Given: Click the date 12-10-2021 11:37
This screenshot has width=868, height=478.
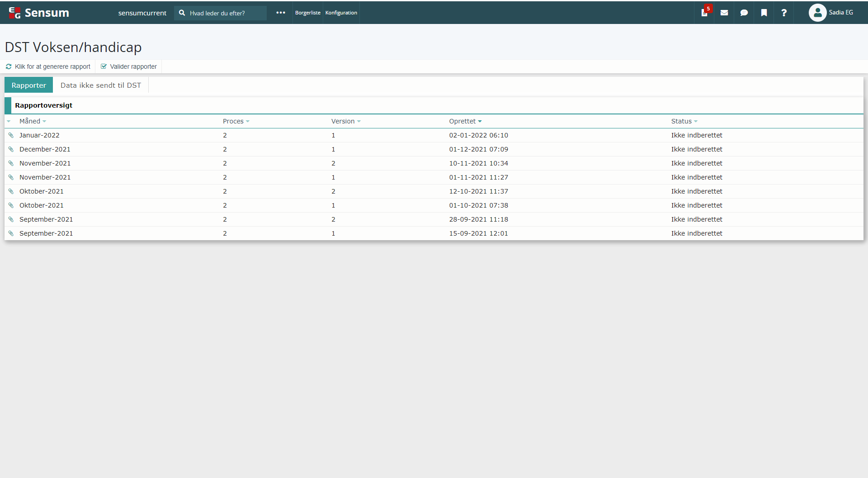Looking at the screenshot, I should (478, 191).
